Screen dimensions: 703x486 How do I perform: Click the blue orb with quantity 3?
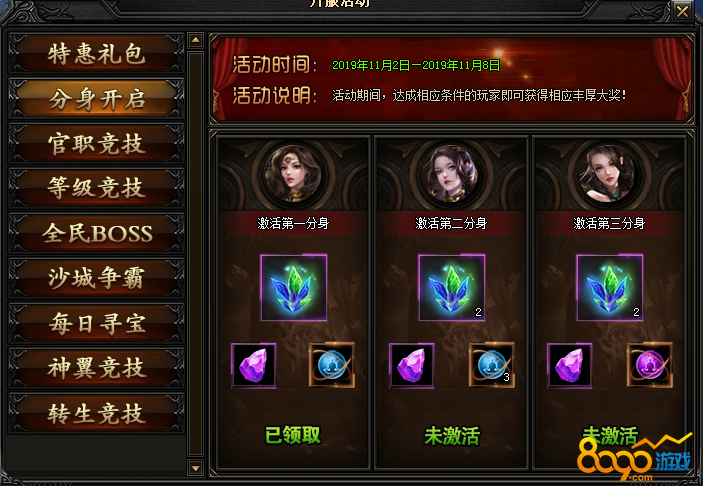point(491,365)
